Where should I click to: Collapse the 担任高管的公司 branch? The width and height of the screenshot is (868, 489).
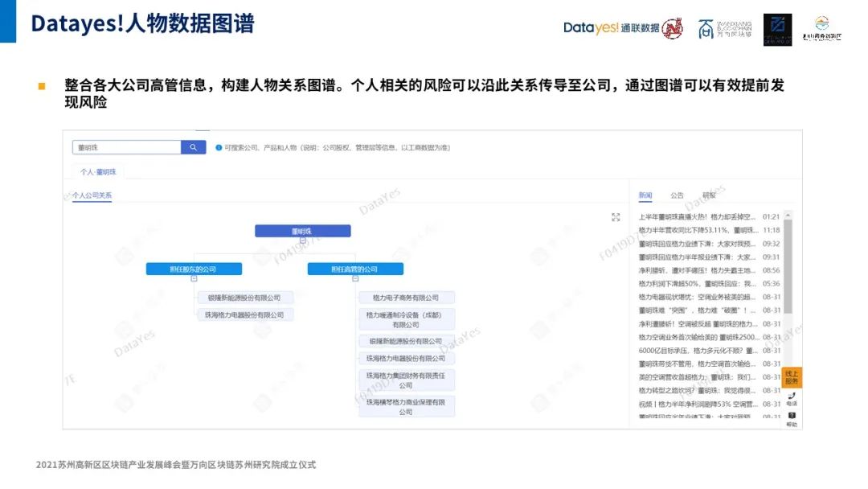point(355,278)
